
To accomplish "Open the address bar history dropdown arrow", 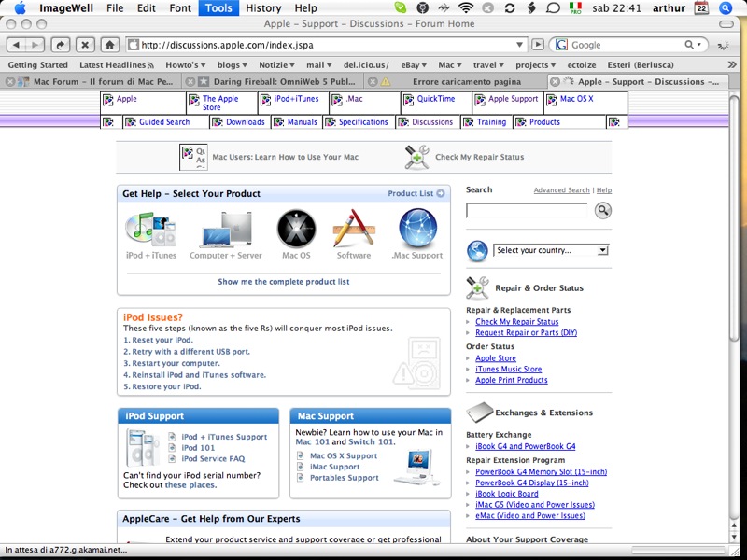I will (x=519, y=45).
